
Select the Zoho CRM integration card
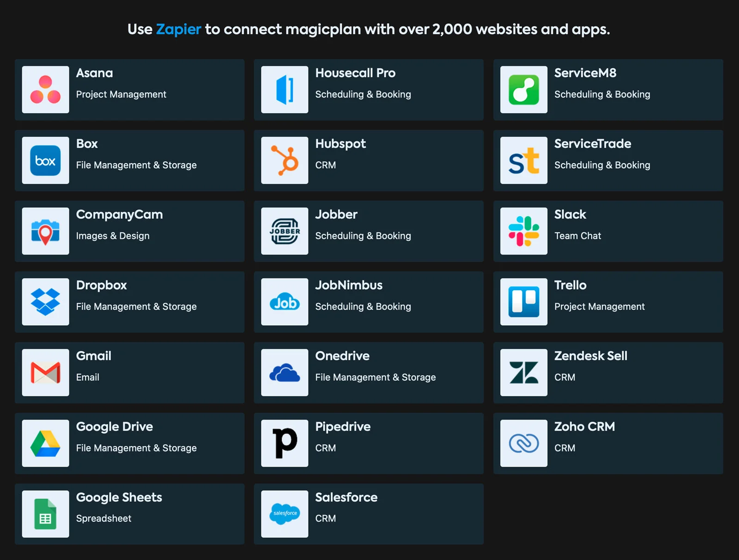[607, 443]
